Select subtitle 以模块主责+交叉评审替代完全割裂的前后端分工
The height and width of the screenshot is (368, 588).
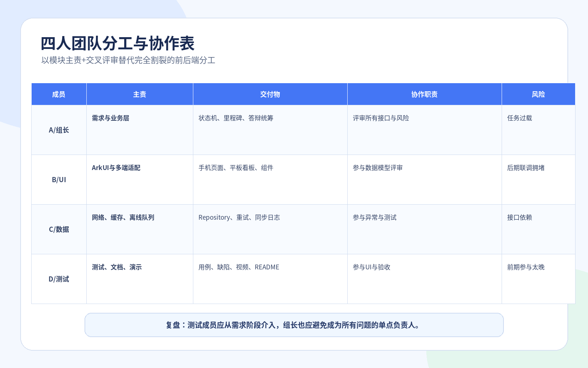click(128, 60)
